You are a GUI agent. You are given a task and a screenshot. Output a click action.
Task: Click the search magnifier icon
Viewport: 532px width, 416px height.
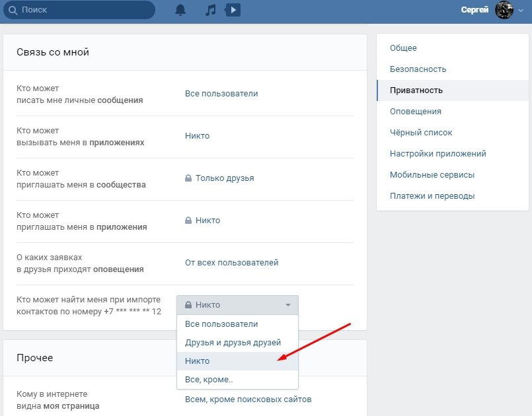click(x=13, y=10)
